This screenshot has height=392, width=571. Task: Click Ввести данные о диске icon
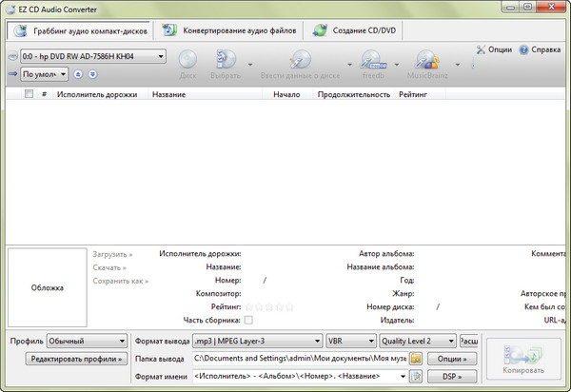click(301, 65)
